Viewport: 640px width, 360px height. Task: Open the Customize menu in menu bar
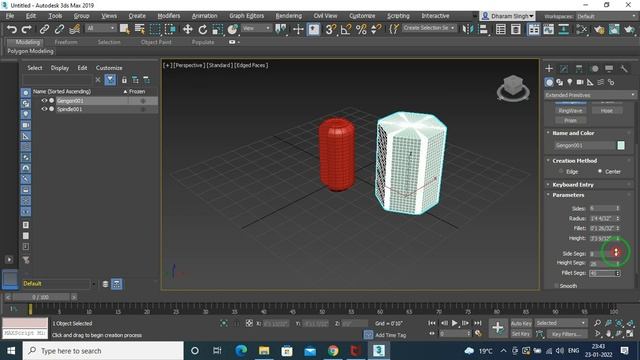(x=362, y=16)
